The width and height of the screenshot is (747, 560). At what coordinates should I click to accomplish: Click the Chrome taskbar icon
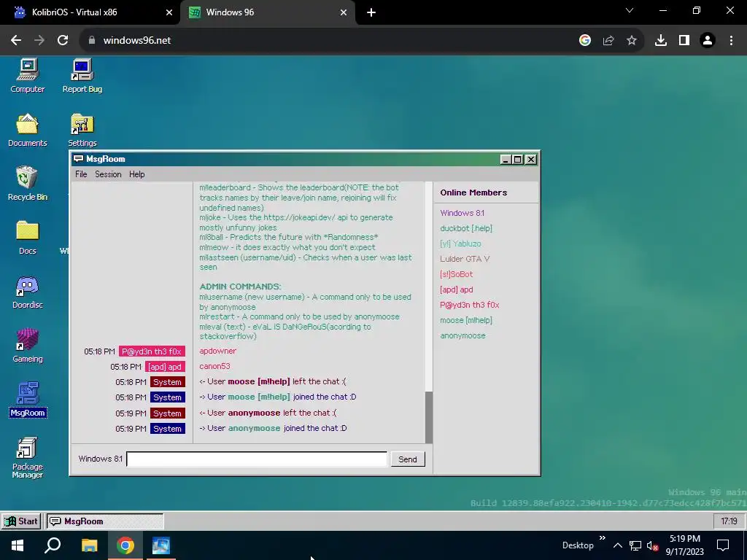point(125,545)
